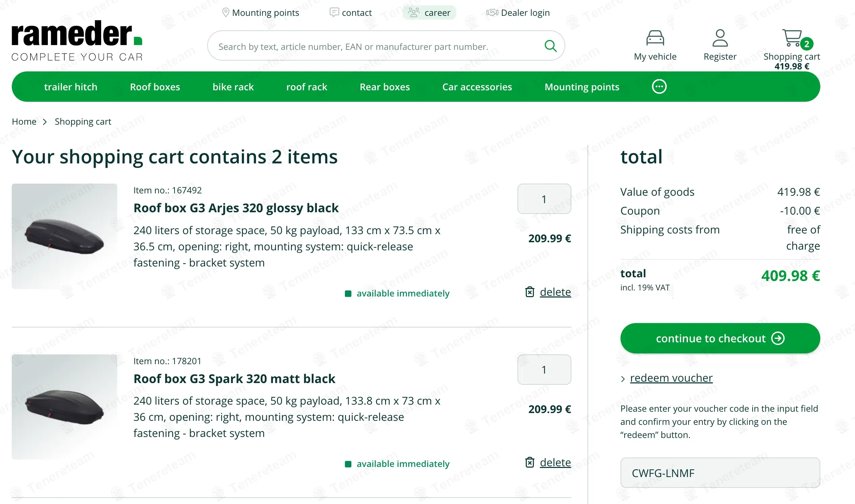The image size is (855, 504).
Task: Click Shopping cart breadcrumb
Action: [x=83, y=122]
